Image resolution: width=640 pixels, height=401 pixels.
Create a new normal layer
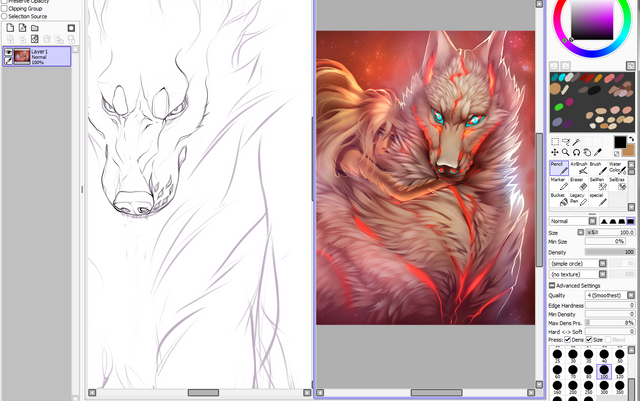click(10, 28)
